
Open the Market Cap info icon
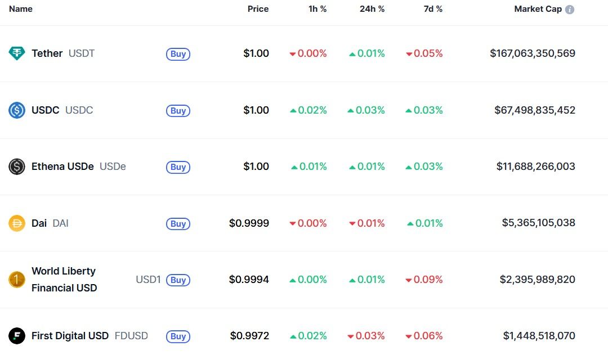click(x=570, y=10)
